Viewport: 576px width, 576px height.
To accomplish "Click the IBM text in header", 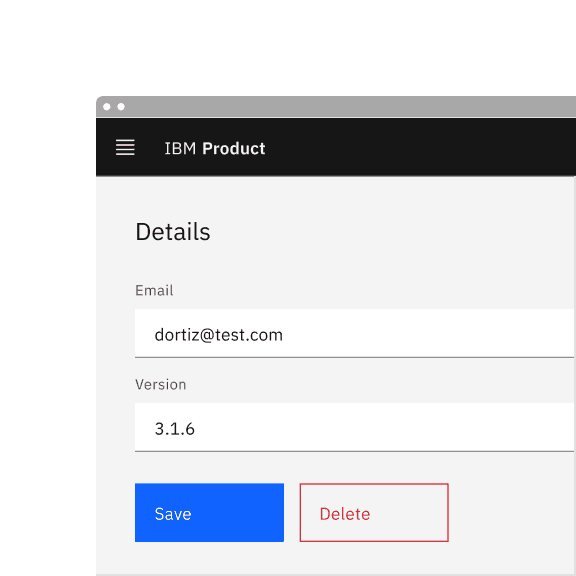I will pos(180,148).
